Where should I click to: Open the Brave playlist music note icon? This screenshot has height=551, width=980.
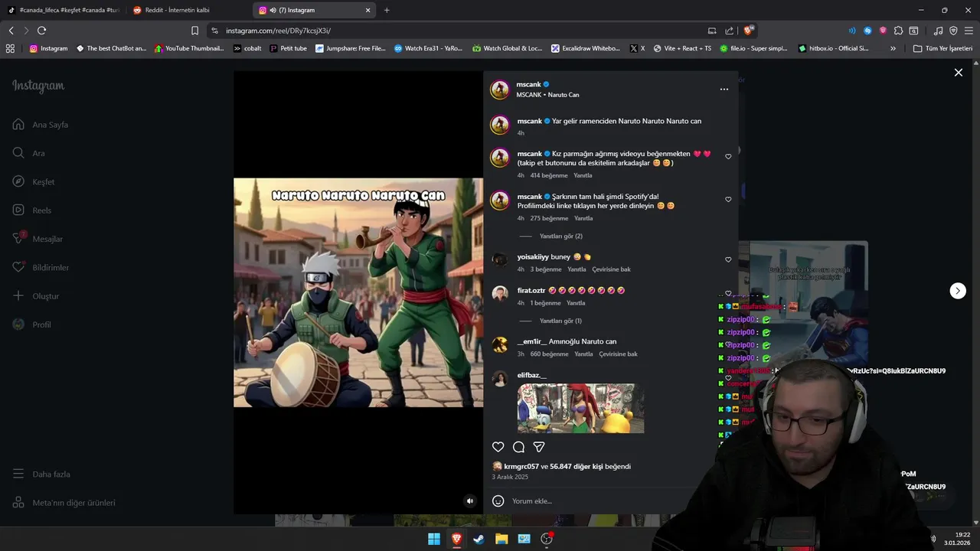(938, 31)
